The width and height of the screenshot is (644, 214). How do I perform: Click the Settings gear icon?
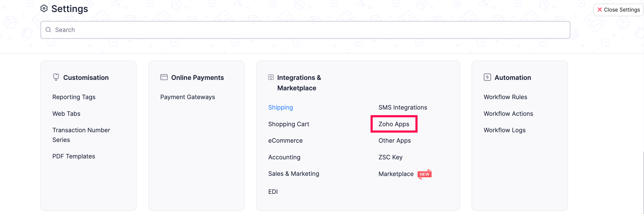tap(44, 8)
